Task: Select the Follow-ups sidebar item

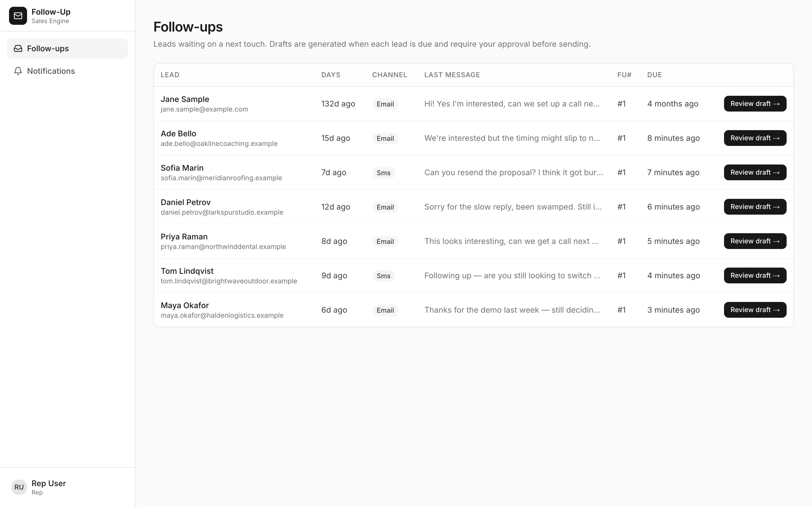Action: coord(67,49)
